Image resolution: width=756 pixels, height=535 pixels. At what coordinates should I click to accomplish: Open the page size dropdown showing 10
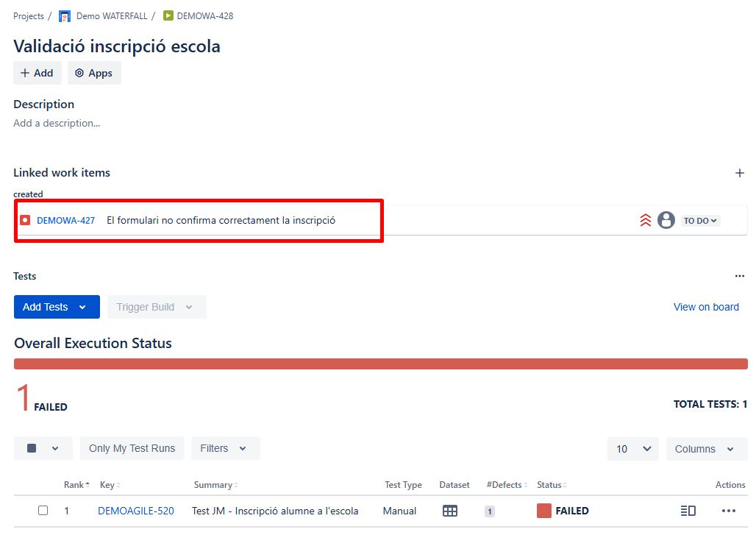(x=633, y=449)
